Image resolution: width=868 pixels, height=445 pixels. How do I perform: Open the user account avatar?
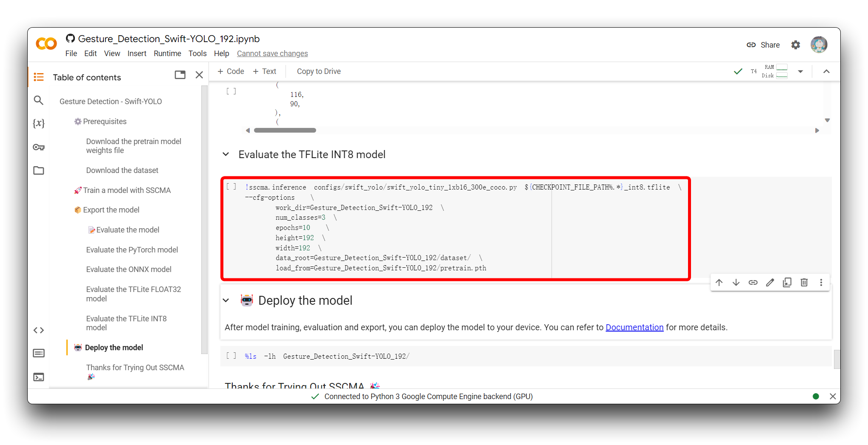click(819, 45)
